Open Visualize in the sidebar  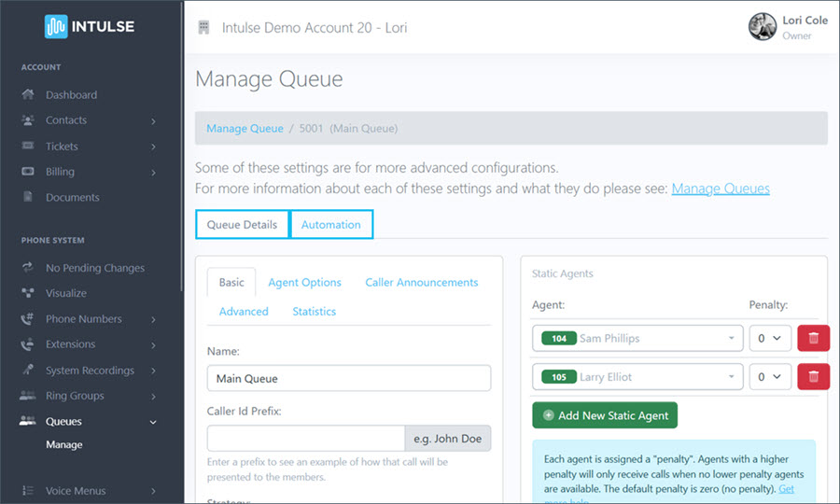point(66,293)
